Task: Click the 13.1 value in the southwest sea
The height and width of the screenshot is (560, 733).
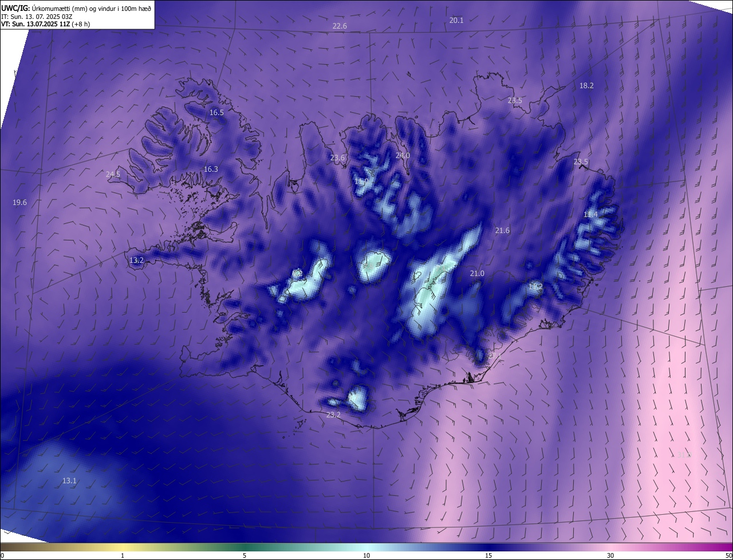Action: (69, 480)
